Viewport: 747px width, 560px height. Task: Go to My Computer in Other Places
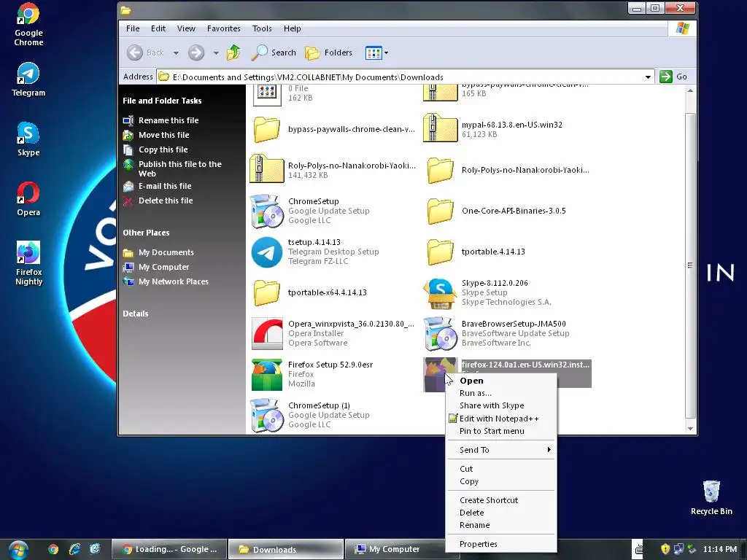click(156, 267)
